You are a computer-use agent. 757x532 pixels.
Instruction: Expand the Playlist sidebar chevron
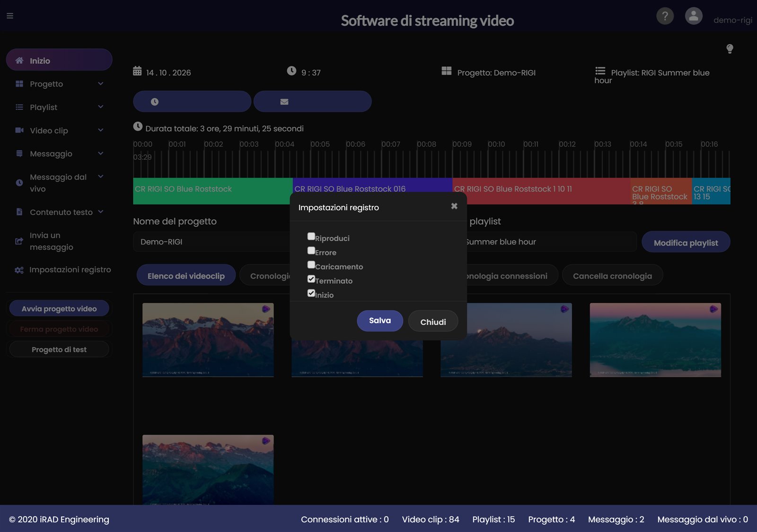(101, 107)
